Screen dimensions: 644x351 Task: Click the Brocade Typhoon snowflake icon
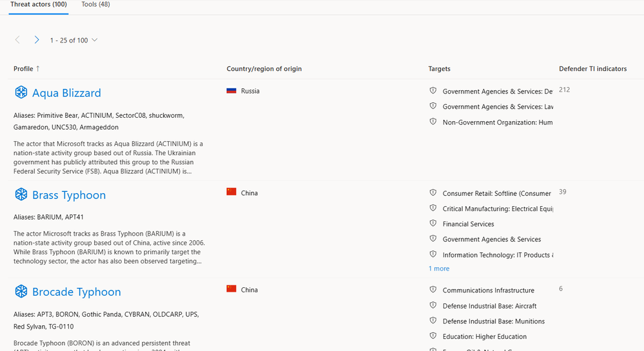coord(21,291)
